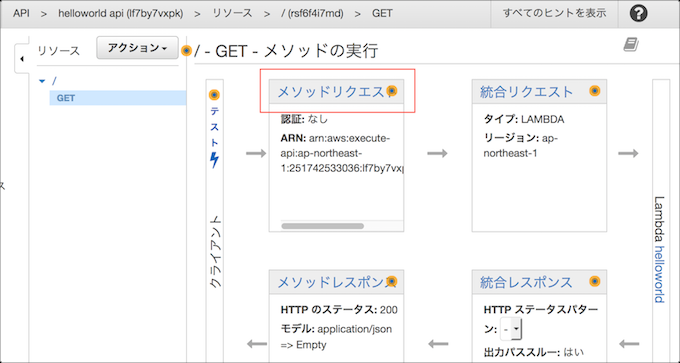
Task: Click the テスト vertical link
Action: 214,127
